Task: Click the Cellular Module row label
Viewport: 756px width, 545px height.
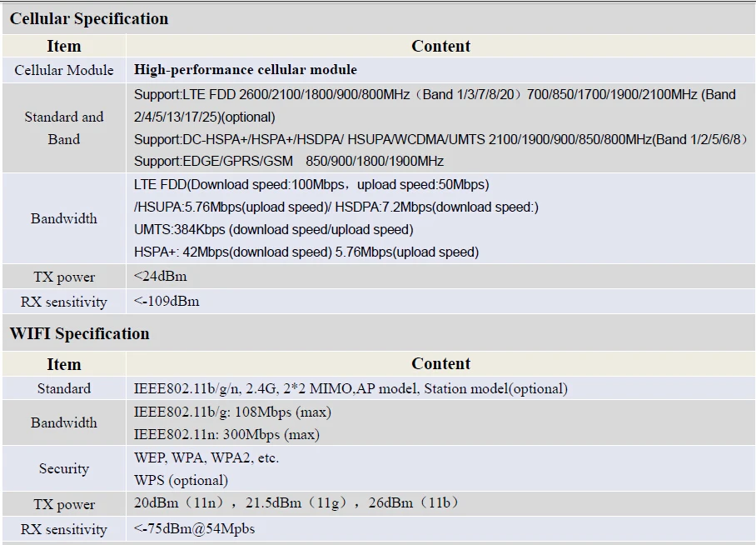Action: point(63,70)
